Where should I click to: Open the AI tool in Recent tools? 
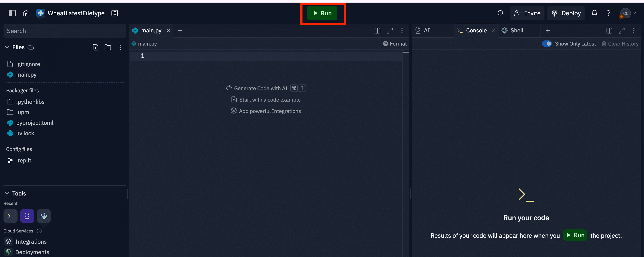27,216
